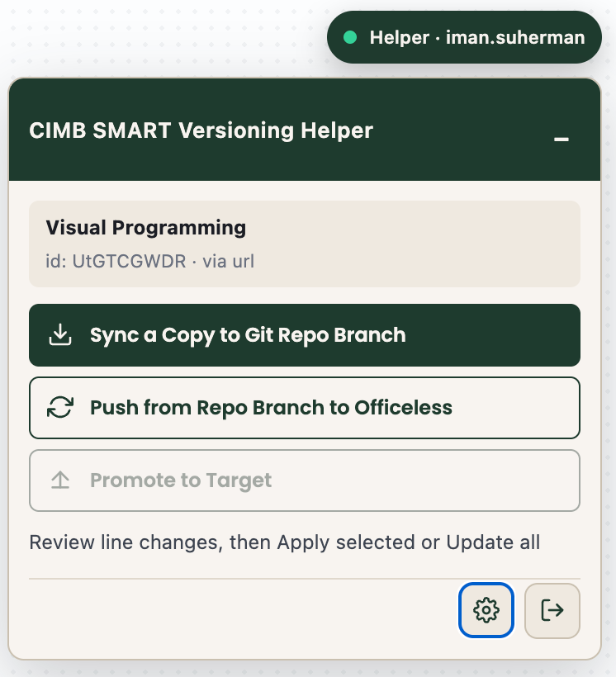Open settings with the gear icon
The height and width of the screenshot is (677, 616).
(x=486, y=610)
